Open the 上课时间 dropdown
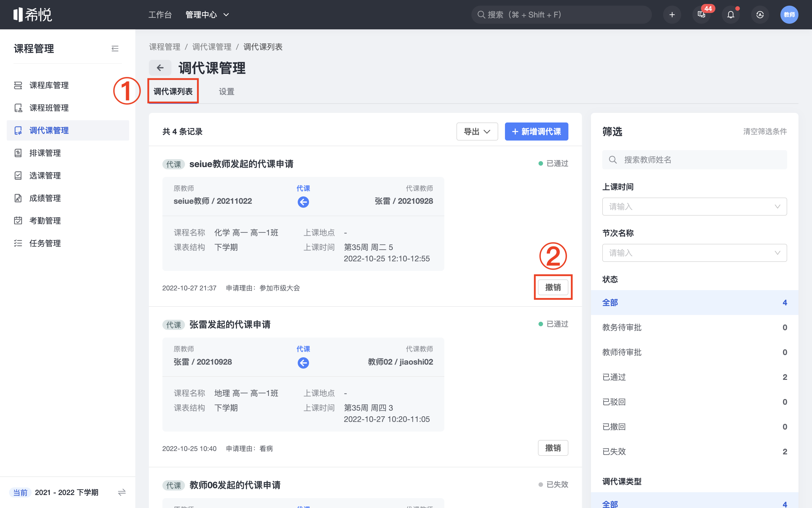The width and height of the screenshot is (812, 508). click(x=694, y=206)
